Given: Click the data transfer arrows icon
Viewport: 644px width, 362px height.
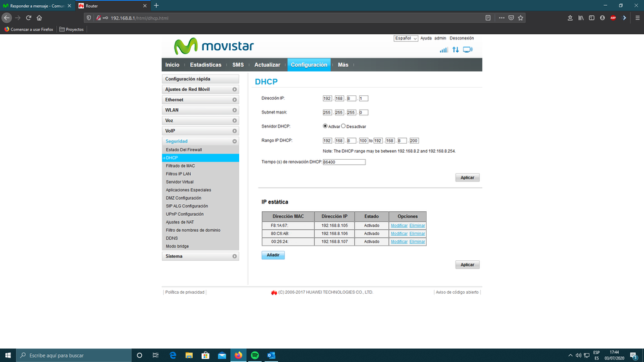Looking at the screenshot, I should click(x=456, y=50).
